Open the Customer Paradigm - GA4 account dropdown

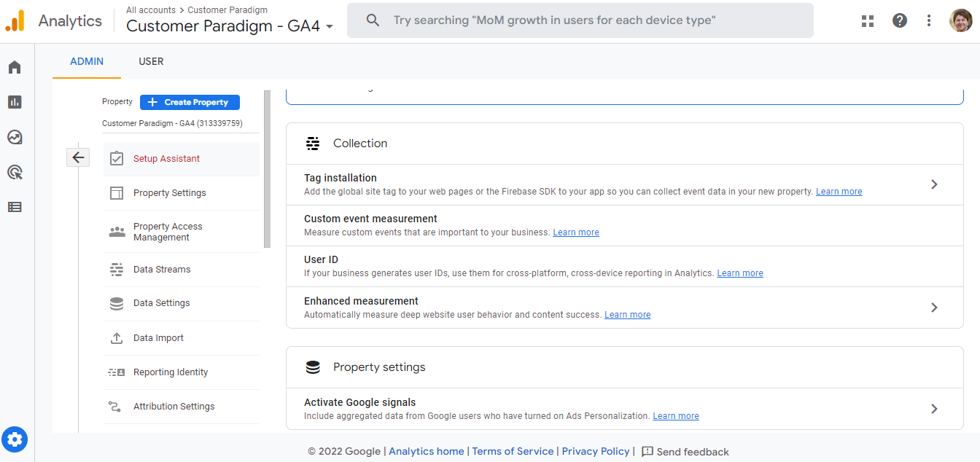point(230,26)
